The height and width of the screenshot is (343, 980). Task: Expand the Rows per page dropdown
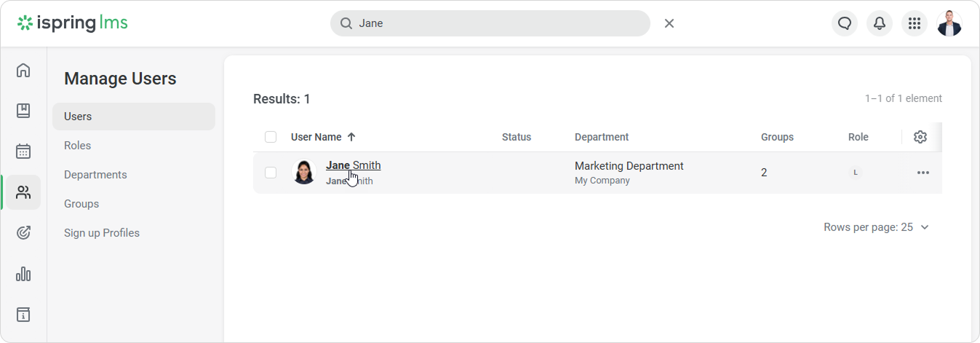tap(877, 227)
